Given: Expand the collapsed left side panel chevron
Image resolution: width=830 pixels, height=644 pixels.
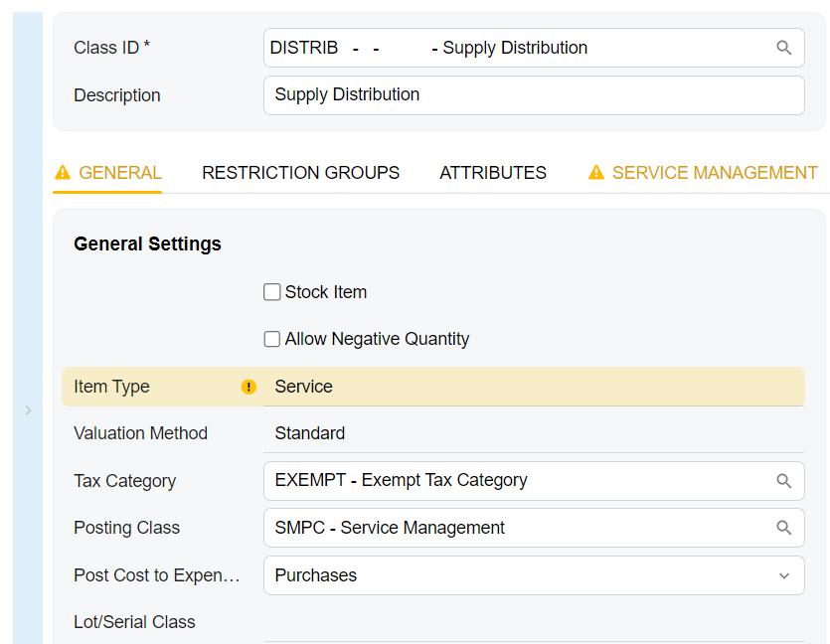Looking at the screenshot, I should tap(28, 410).
